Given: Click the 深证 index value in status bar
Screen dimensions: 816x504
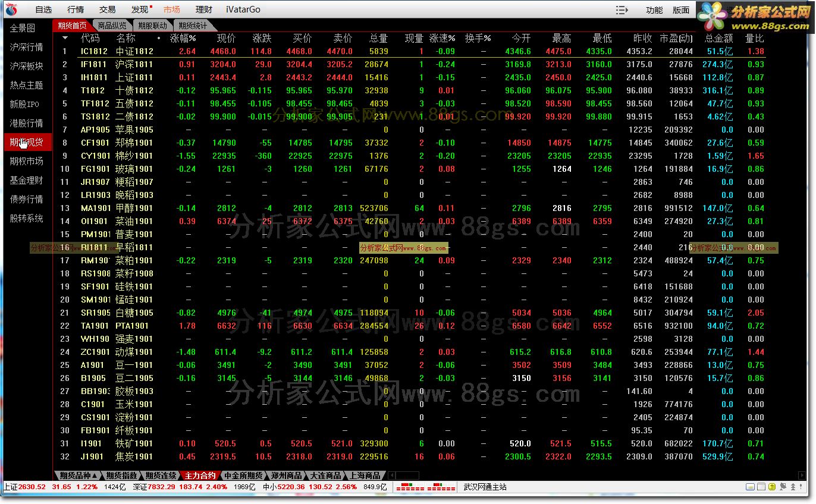Looking at the screenshot, I should (161, 487).
